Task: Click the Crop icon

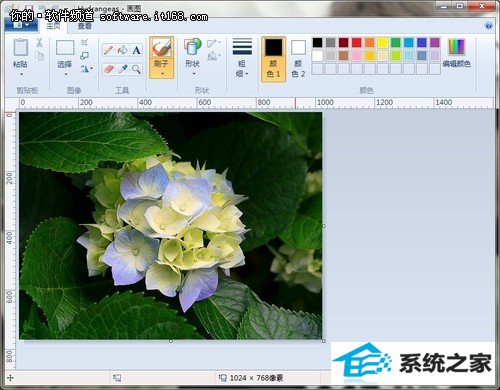Action: click(x=84, y=42)
